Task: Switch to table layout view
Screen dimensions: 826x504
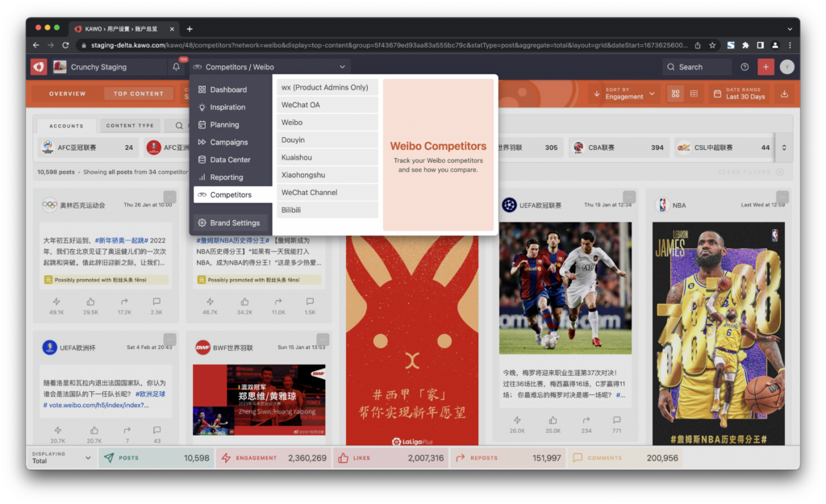Action: (694, 94)
